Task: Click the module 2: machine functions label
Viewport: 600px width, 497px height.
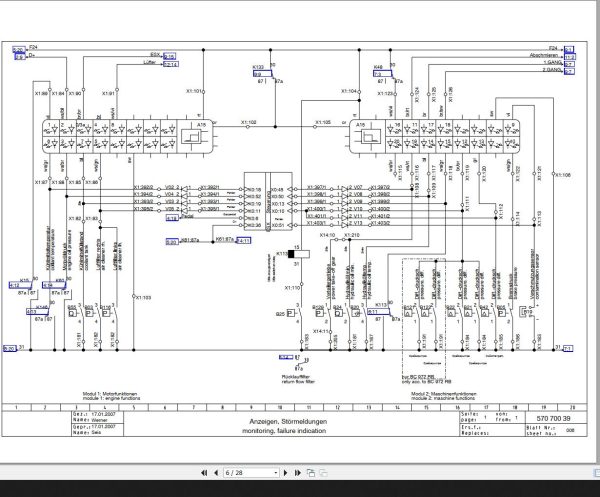Action: point(443,398)
